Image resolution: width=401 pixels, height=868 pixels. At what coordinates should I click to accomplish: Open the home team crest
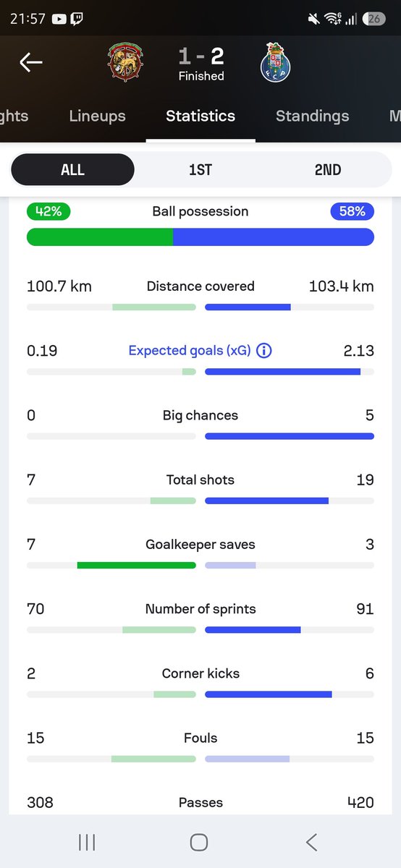pos(125,62)
